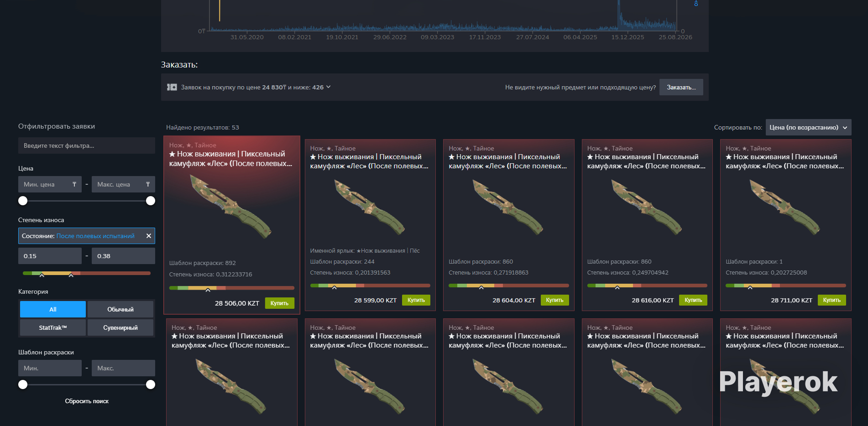Click the name tag text '★Нож выживания | Пёс'
This screenshot has height=426, width=868.
tap(388, 251)
